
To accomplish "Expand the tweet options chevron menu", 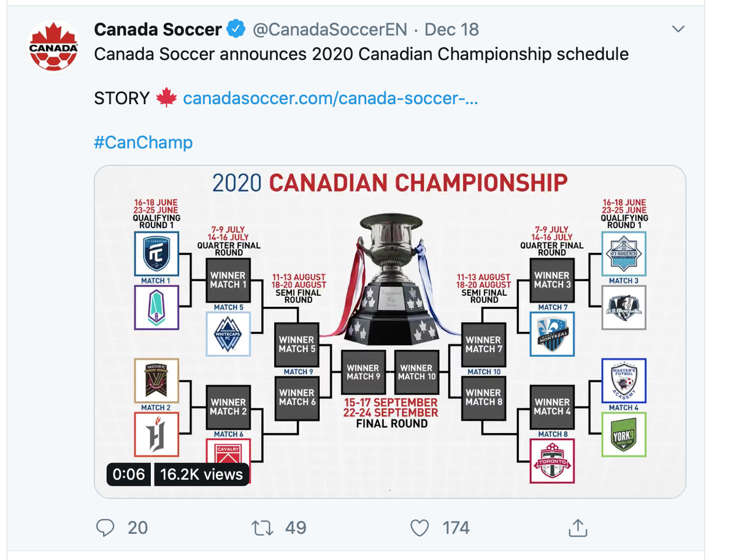I will [x=678, y=29].
